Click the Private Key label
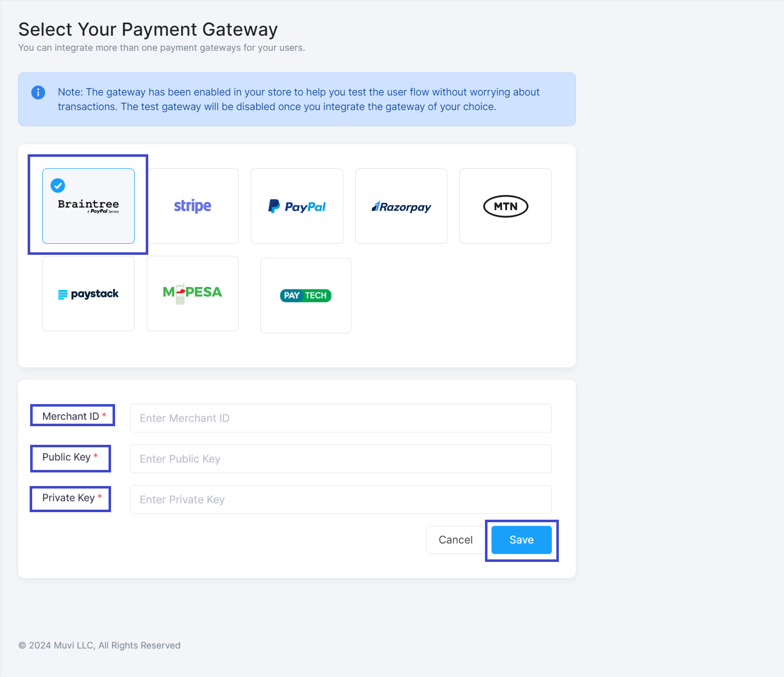 (x=68, y=498)
